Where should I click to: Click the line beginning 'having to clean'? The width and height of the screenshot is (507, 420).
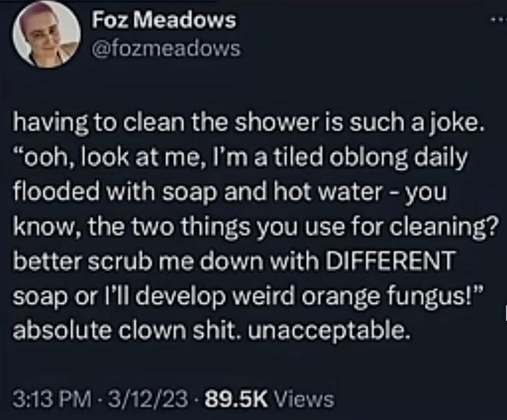249,123
